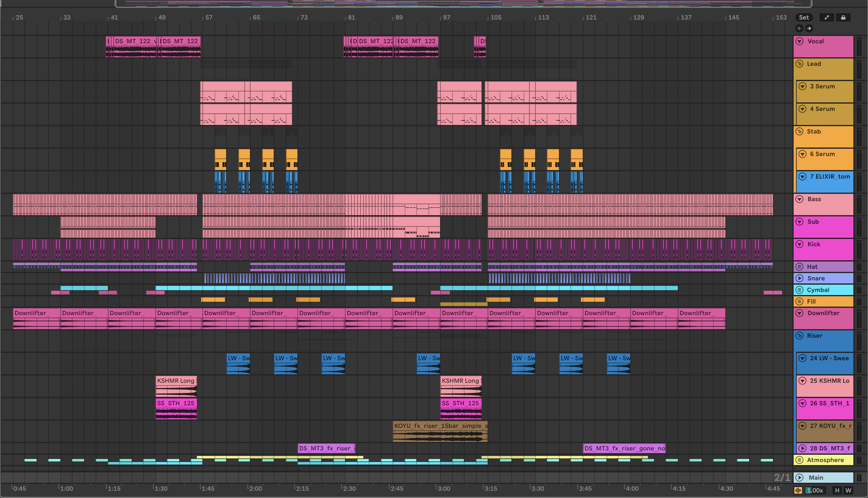
Task: Unfold the Main track
Action: click(x=799, y=478)
